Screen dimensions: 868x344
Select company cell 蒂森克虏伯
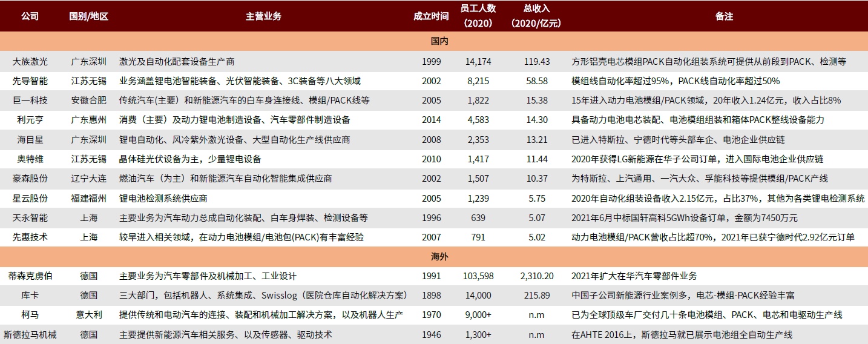30,276
